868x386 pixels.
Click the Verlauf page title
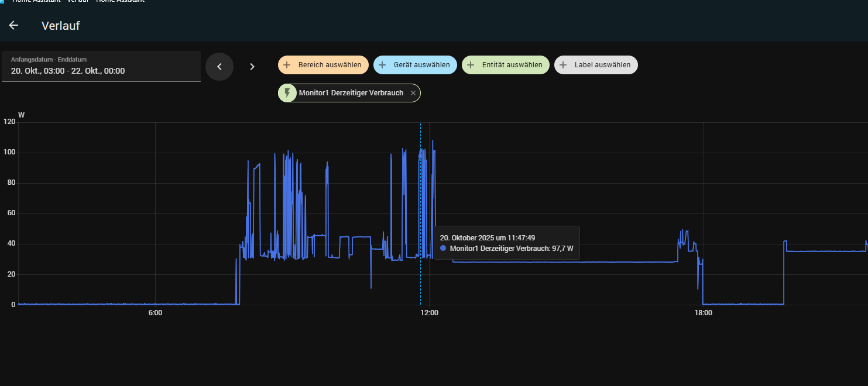click(61, 26)
